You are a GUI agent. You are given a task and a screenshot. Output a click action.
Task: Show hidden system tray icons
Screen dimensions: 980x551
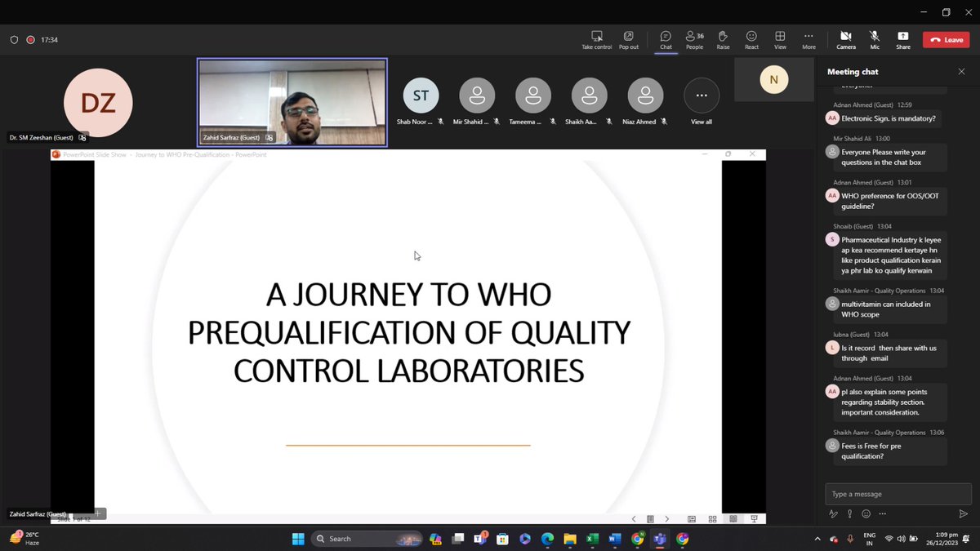817,539
